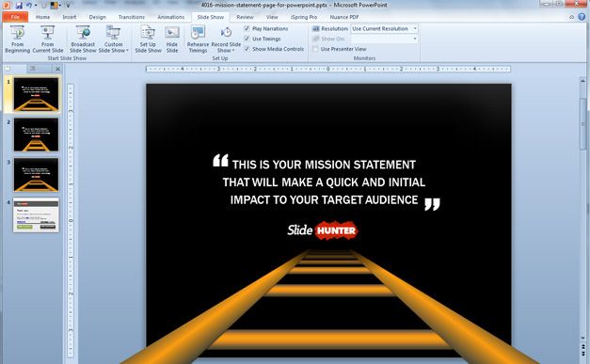Switch to the Transitions tab

tap(132, 17)
